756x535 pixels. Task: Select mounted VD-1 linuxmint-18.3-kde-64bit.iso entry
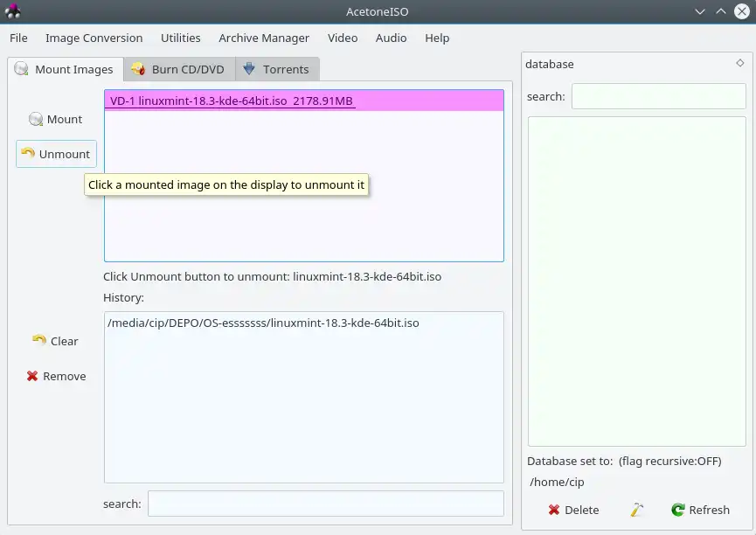(x=304, y=101)
